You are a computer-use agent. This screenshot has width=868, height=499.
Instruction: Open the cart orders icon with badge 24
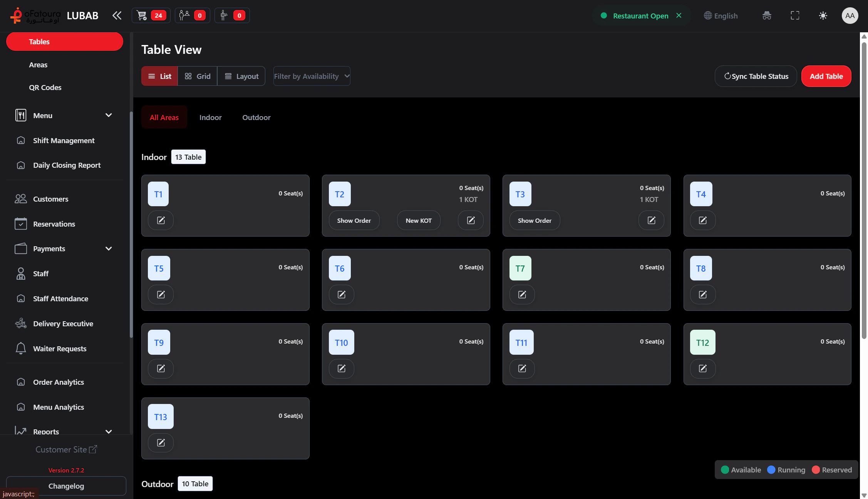[151, 15]
